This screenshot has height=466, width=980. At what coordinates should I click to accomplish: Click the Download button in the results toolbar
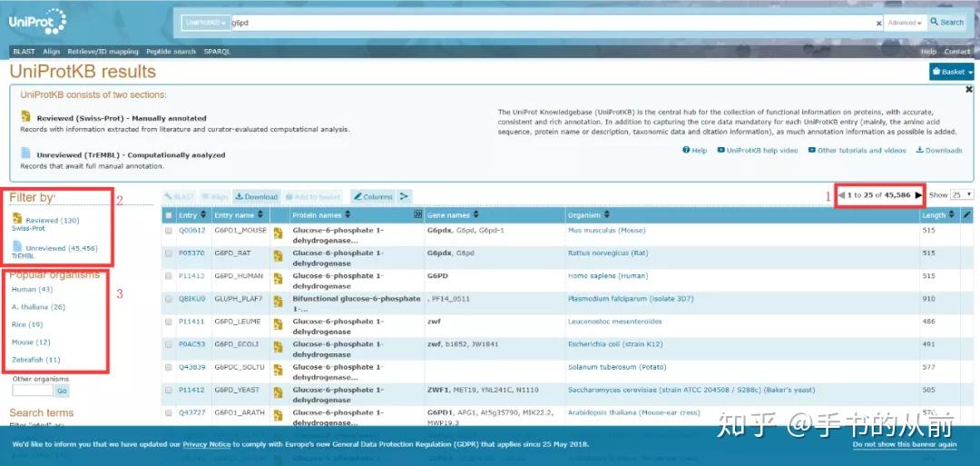256,196
